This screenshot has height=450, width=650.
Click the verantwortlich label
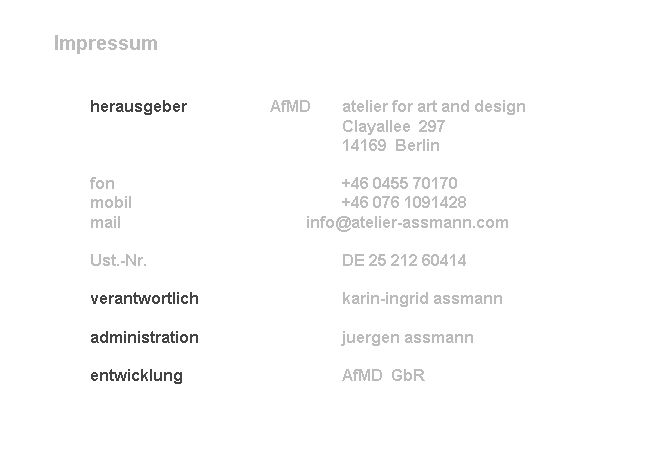tap(144, 299)
